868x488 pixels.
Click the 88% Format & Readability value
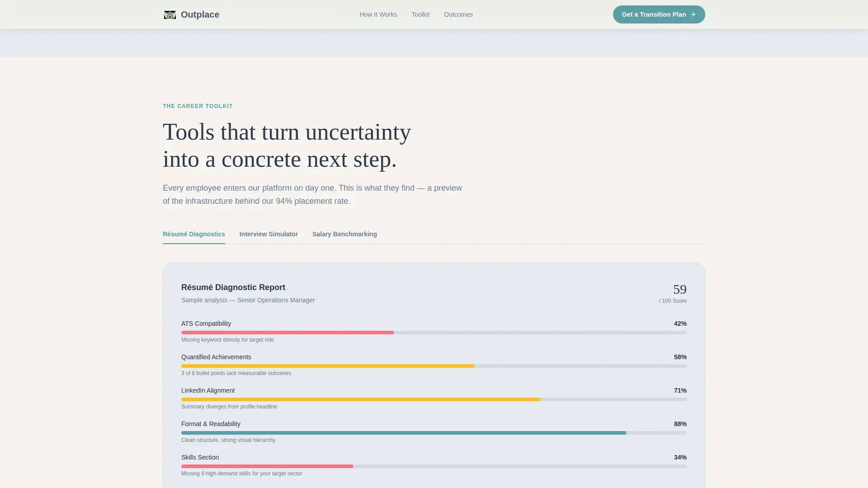click(680, 424)
